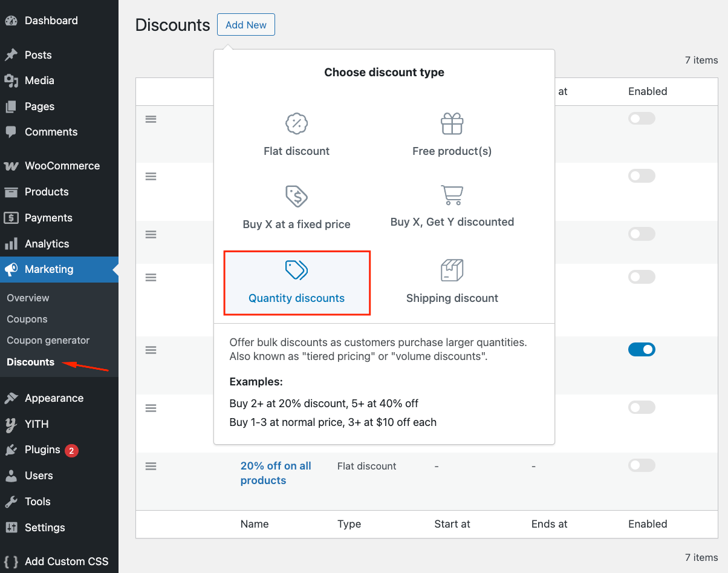
Task: Choose the Shipping discount box icon
Action: coord(452,270)
